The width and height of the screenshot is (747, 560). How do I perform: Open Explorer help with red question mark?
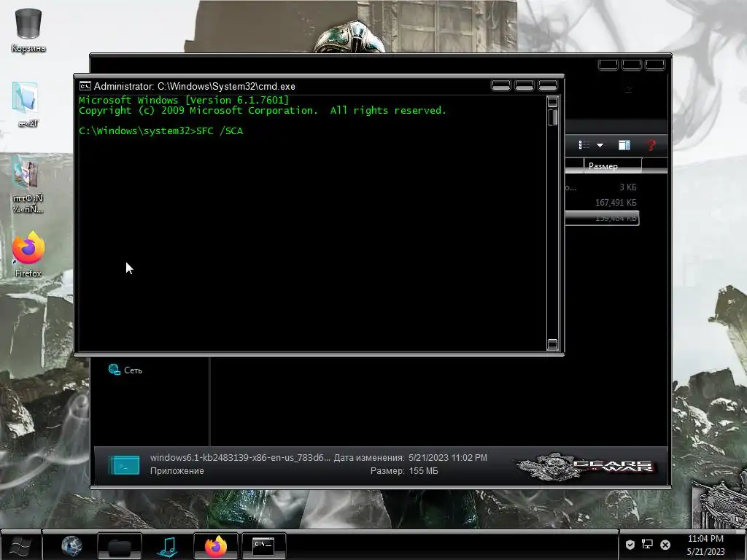(651, 145)
